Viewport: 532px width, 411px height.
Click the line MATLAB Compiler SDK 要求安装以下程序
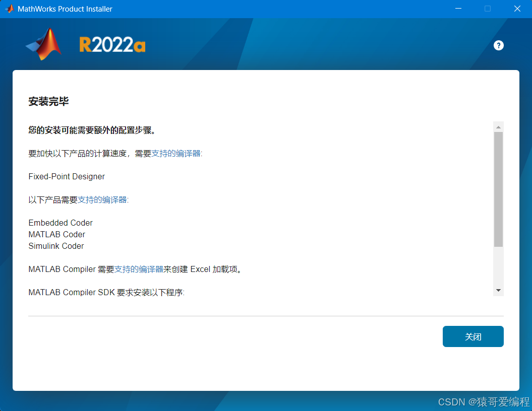click(106, 293)
